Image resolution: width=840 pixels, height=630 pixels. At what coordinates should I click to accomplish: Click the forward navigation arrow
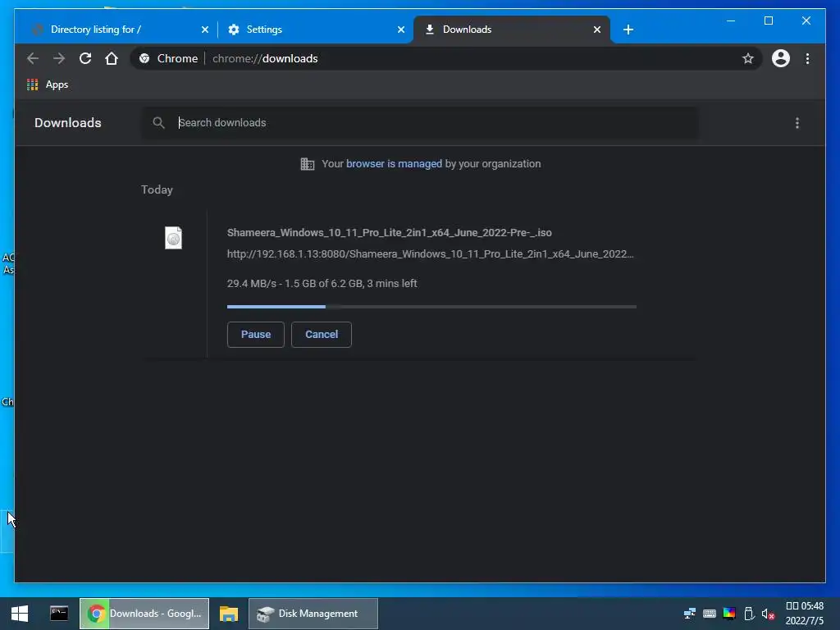pyautogui.click(x=59, y=58)
